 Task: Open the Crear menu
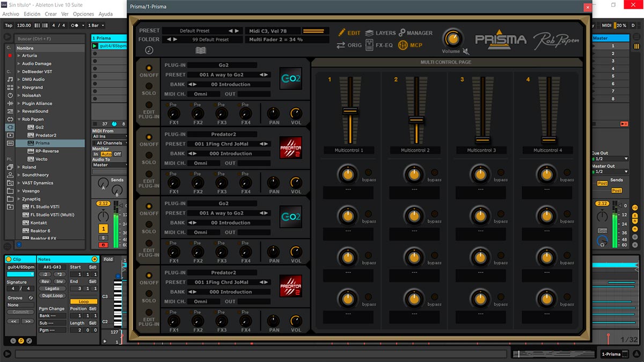(51, 14)
